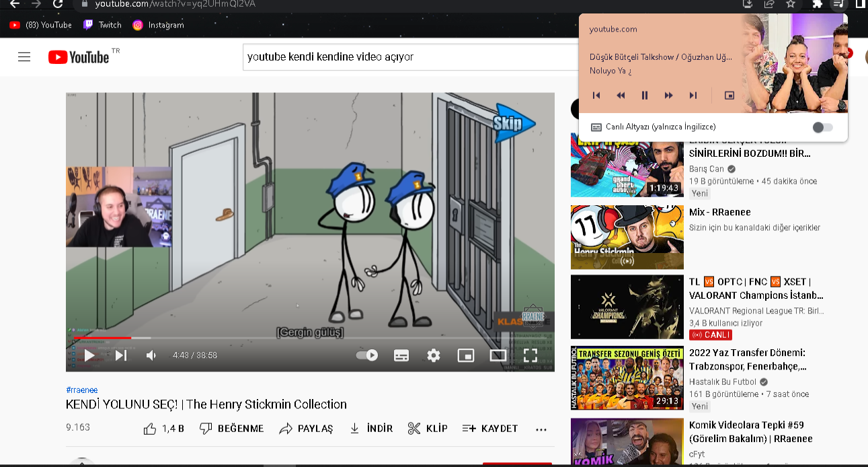868x467 pixels.
Task: Save video to playlist with KAYDET
Action: (x=490, y=429)
